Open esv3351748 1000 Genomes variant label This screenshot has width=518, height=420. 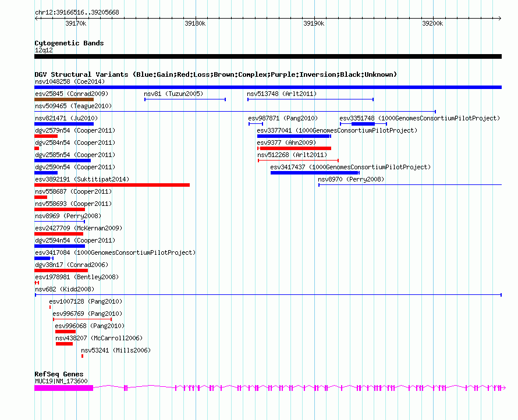coord(420,118)
